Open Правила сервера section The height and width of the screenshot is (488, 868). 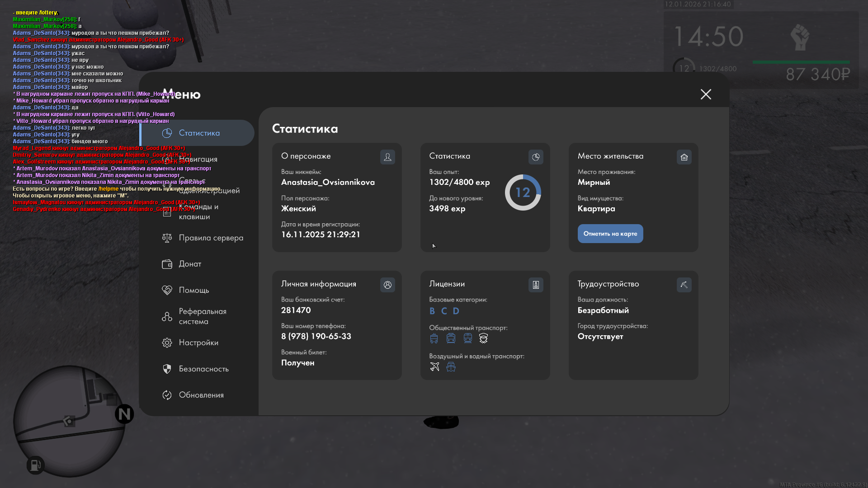210,238
